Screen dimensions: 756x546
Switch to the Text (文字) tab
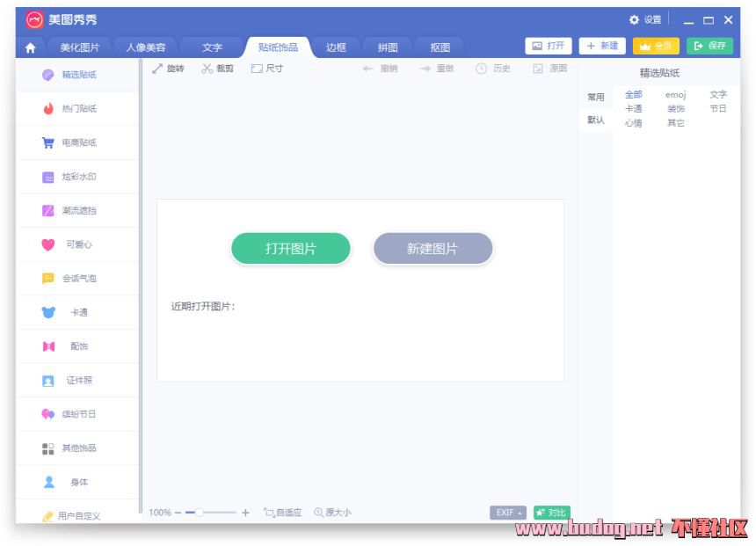(212, 47)
